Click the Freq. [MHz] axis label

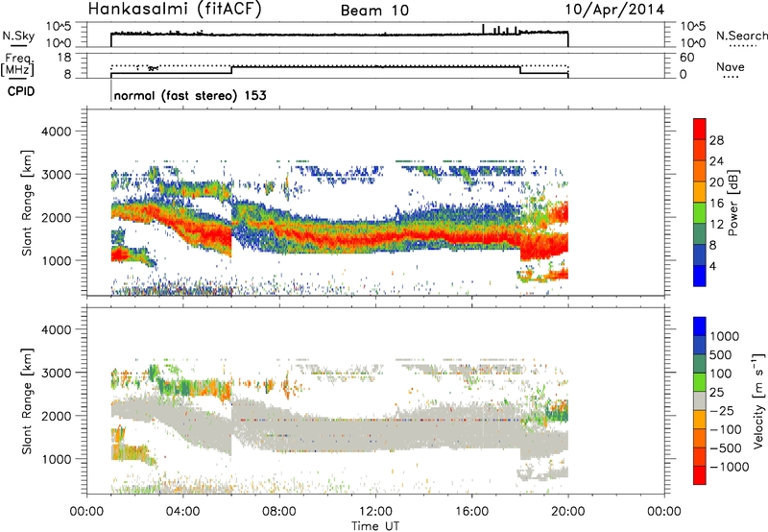tap(18, 64)
